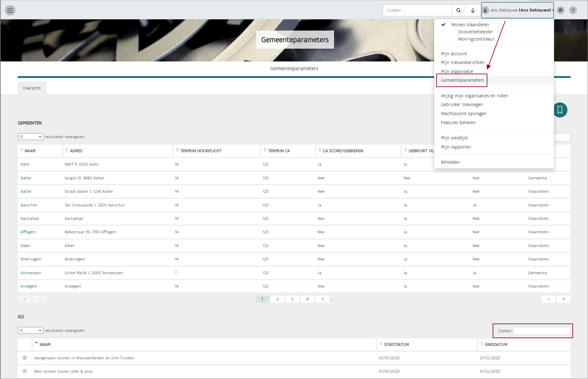Jump to last page of Gemeenten

coord(563,299)
